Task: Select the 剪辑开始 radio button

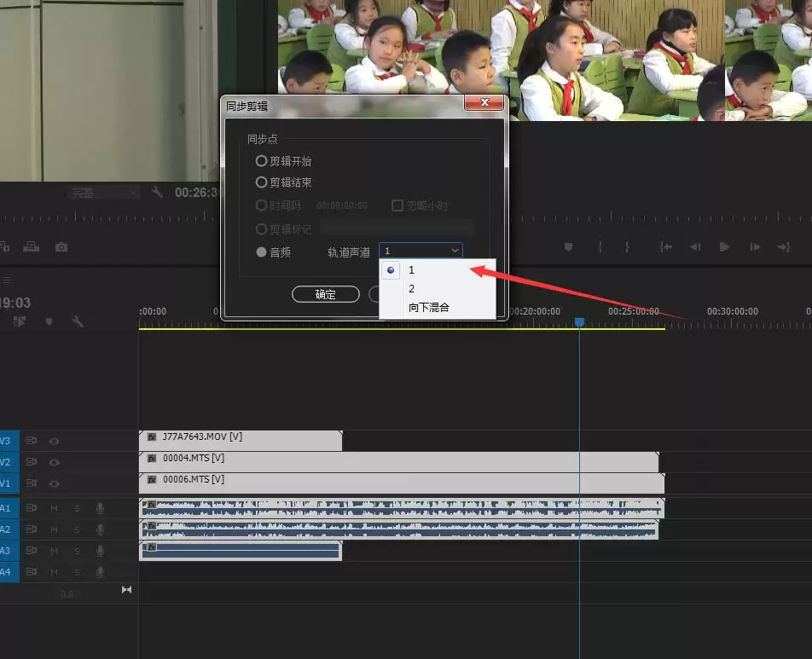Action: [262, 160]
